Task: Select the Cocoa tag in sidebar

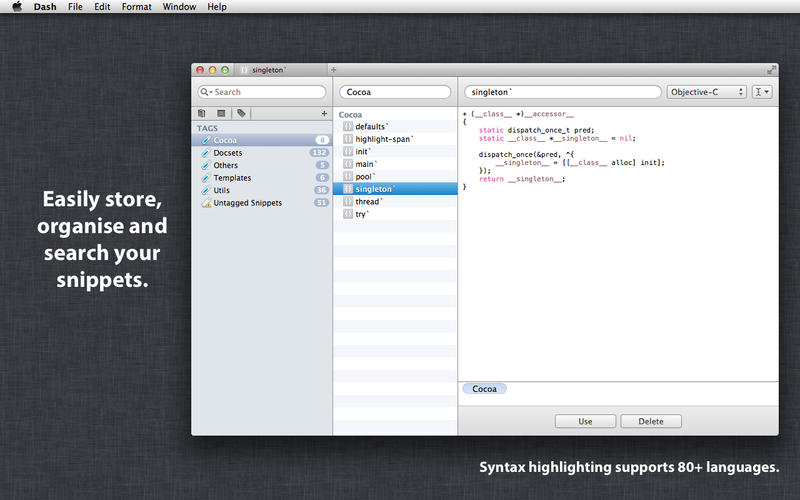Action: (x=262, y=140)
